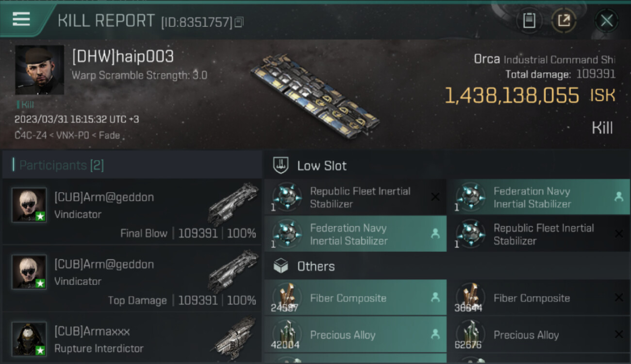Click the [DHW]haip003 pilot name
Screen dimensions: 631x364
(x=122, y=57)
